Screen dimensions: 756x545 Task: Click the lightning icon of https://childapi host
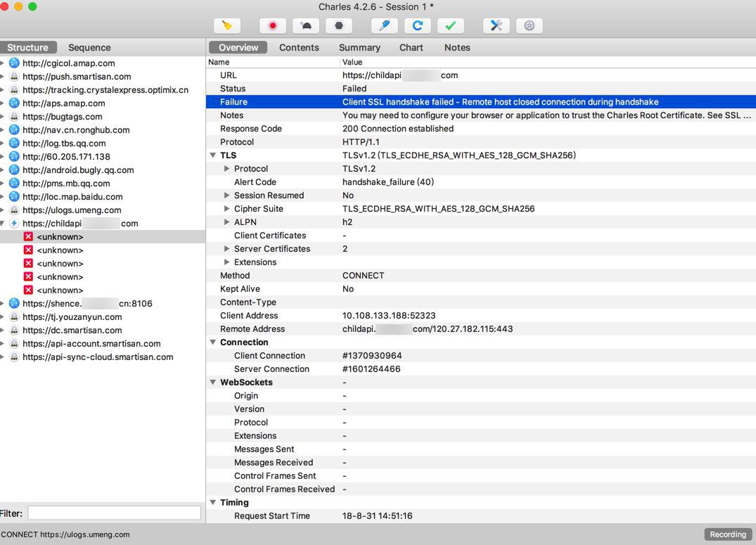(14, 224)
